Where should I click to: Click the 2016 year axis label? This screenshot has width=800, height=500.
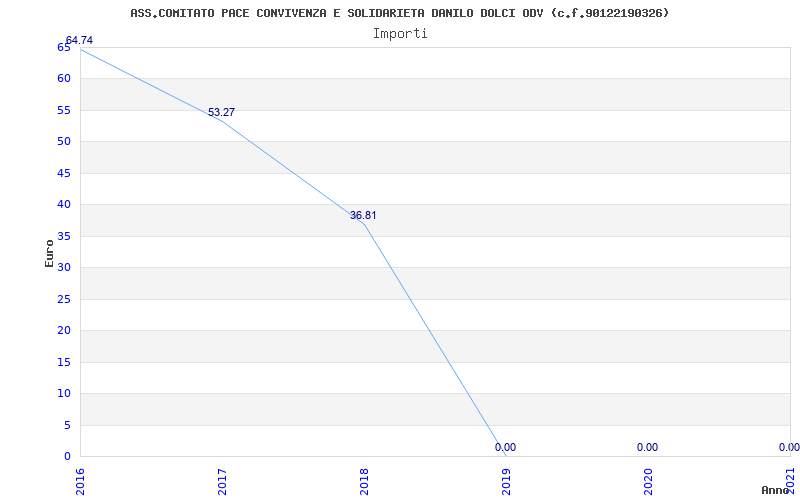pos(80,482)
